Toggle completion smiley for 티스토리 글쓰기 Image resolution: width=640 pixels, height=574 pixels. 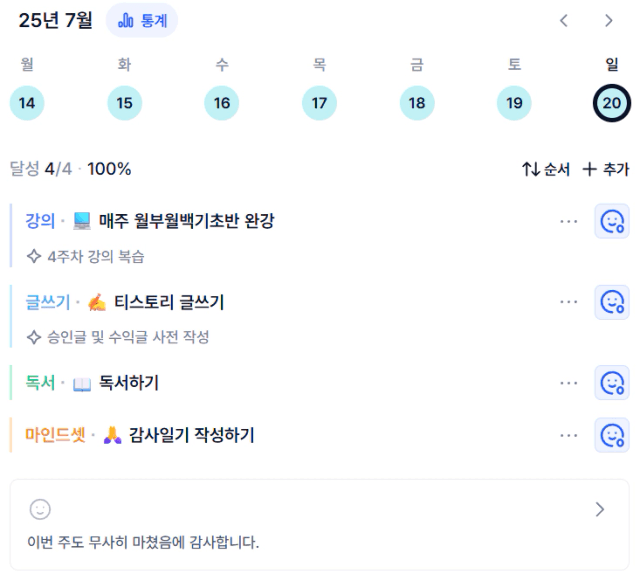611,302
